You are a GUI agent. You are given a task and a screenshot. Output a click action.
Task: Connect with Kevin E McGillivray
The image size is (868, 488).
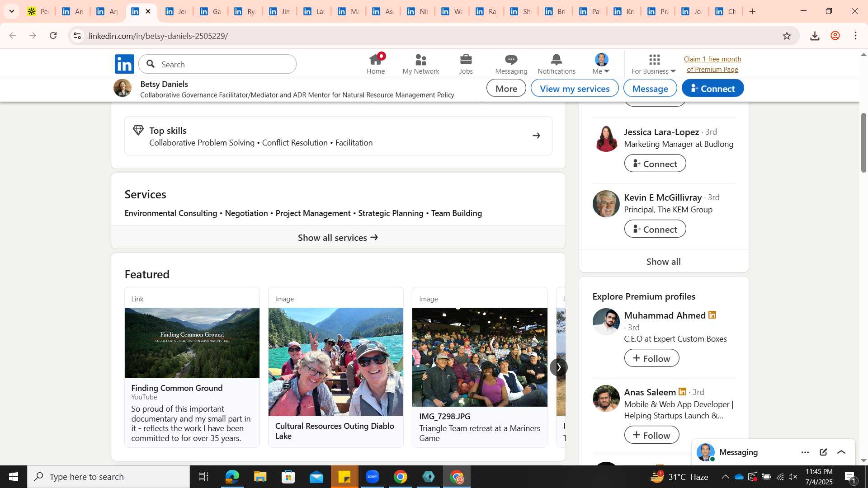pyautogui.click(x=655, y=229)
